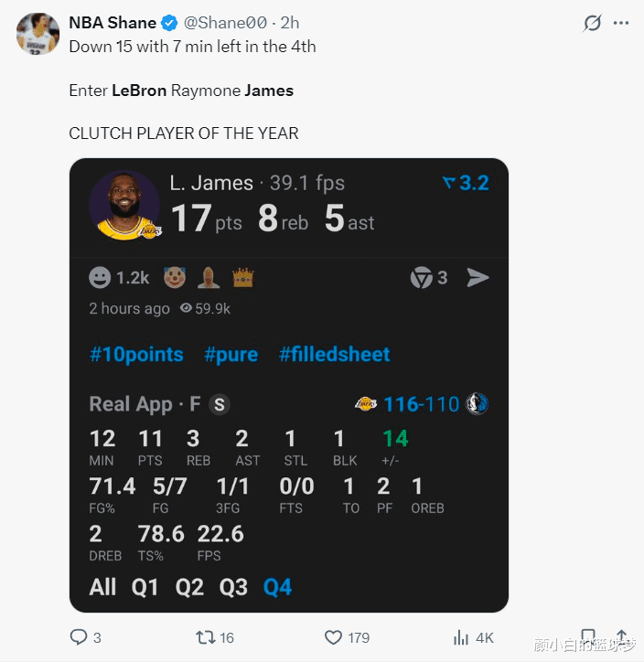
Task: Click the smiley reaction emoji icon
Action: click(x=100, y=277)
